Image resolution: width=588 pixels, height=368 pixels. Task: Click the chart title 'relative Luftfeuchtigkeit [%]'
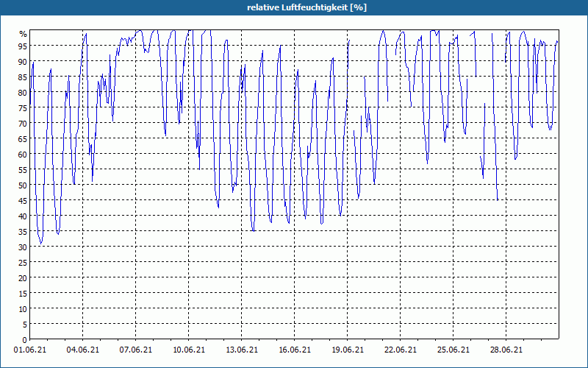[x=306, y=7]
